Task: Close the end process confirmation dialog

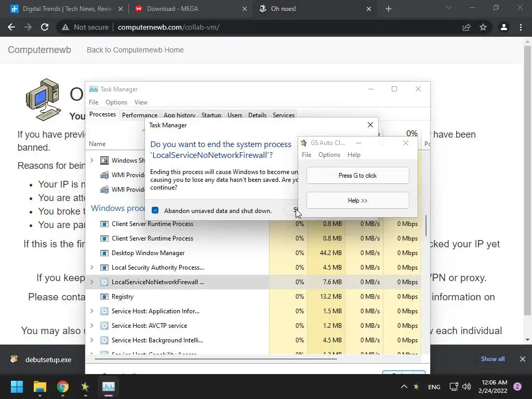Action: (x=370, y=125)
